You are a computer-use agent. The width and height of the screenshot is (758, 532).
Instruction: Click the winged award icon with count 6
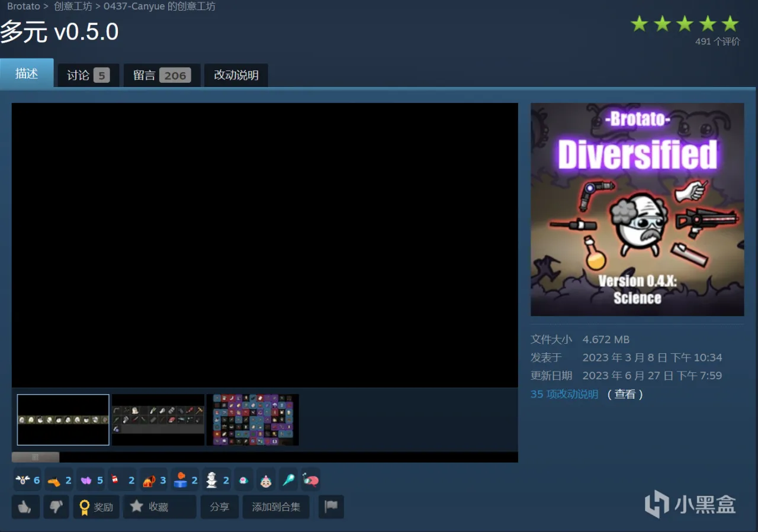point(23,480)
